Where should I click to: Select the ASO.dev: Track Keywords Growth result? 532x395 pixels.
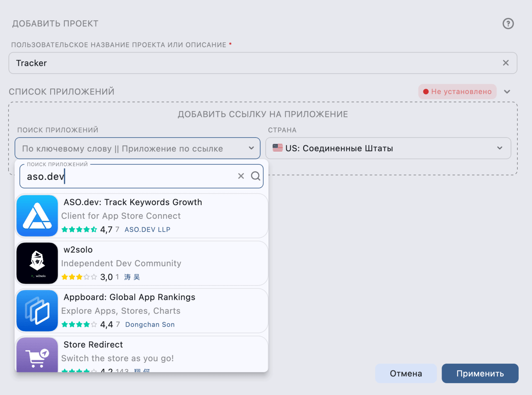click(x=148, y=216)
